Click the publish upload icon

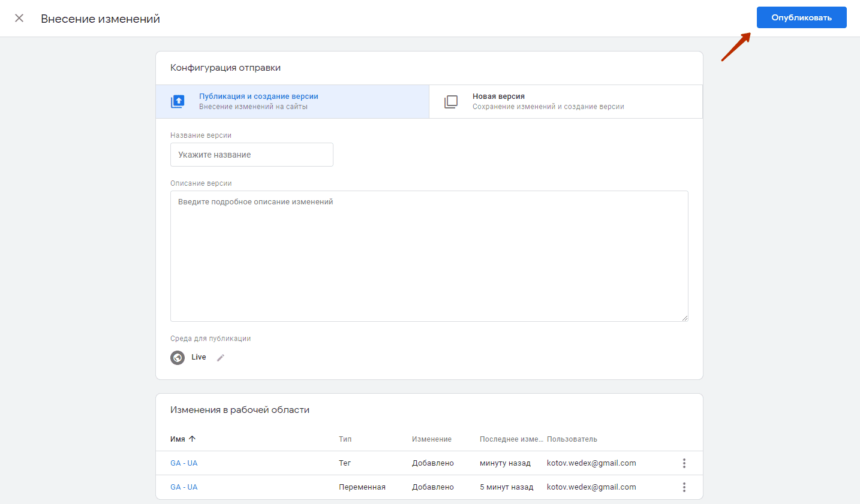coord(178,101)
